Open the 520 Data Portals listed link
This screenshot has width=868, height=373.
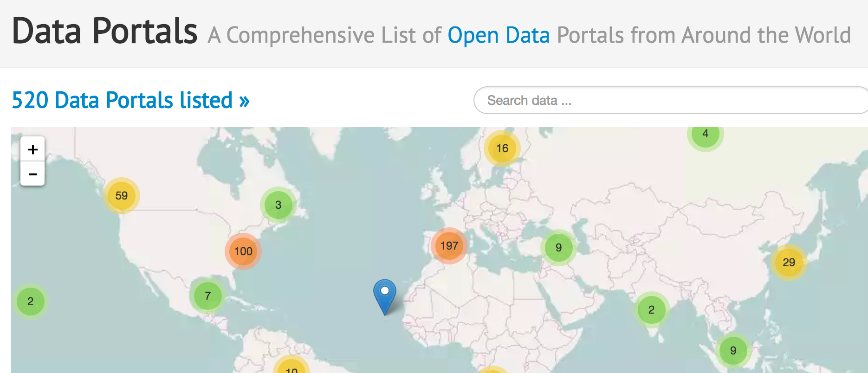click(130, 100)
